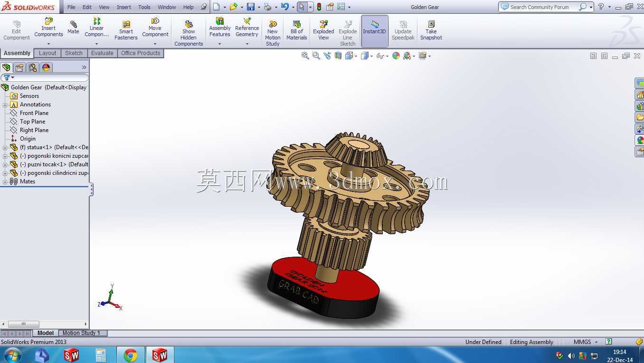This screenshot has height=363, width=644.
Task: Click Insert Components in the ribbon
Action: [48, 28]
